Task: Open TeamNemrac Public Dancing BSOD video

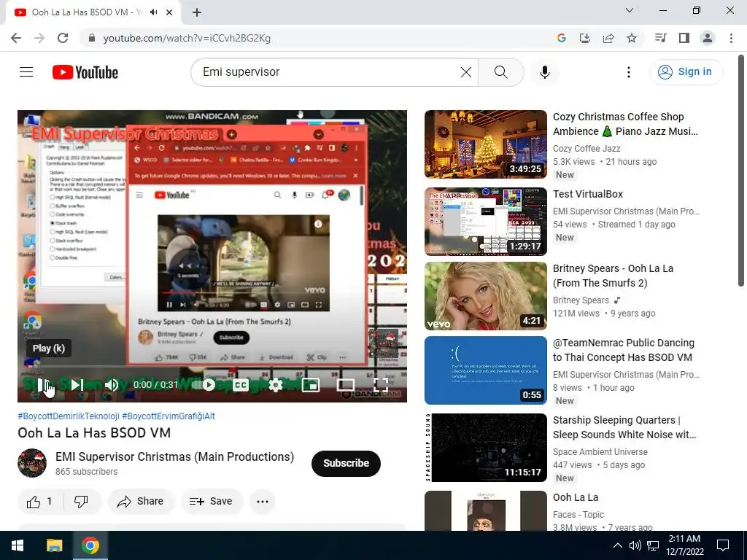Action: pyautogui.click(x=624, y=350)
